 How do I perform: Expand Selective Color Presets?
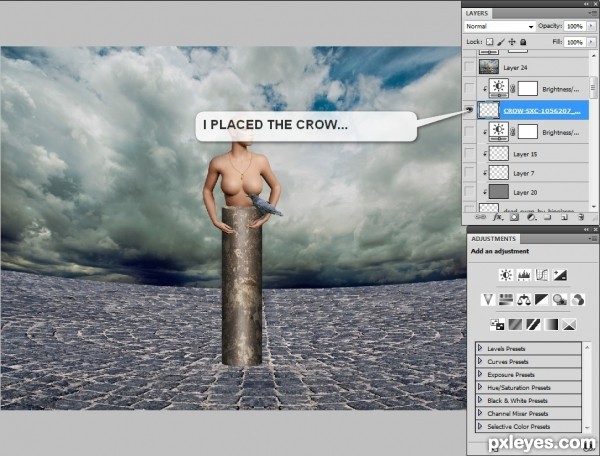coord(480,426)
